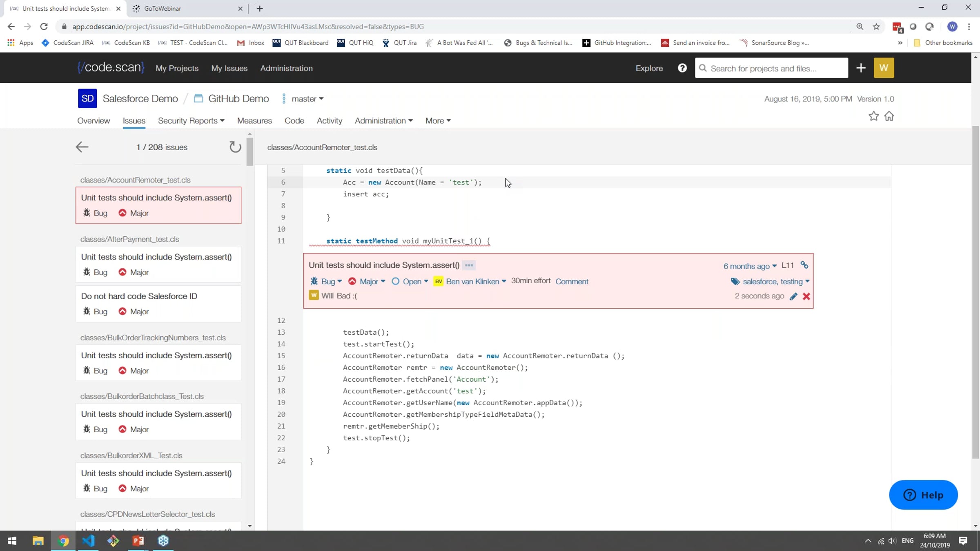Open the help question mark icon in header
The image size is (980, 551).
(682, 68)
